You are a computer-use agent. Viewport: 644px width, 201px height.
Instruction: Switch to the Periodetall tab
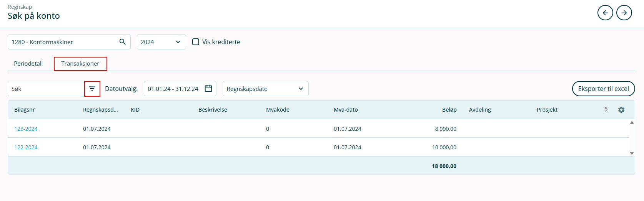click(28, 64)
